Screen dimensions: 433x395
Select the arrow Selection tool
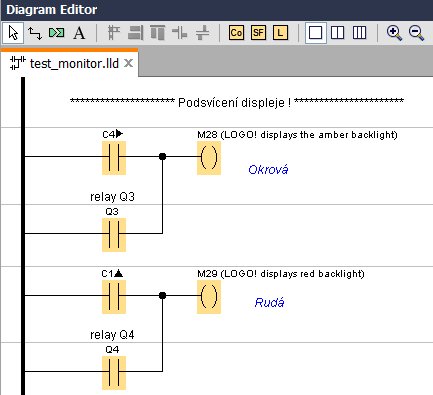point(13,33)
